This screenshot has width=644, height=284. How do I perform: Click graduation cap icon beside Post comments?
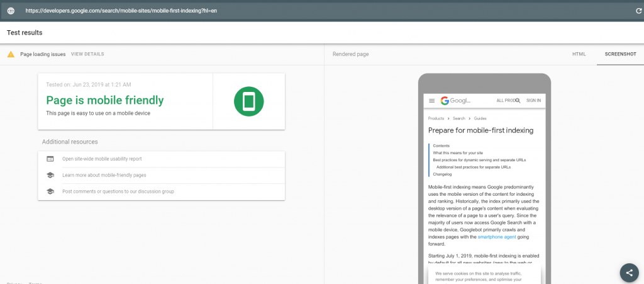[x=50, y=191]
